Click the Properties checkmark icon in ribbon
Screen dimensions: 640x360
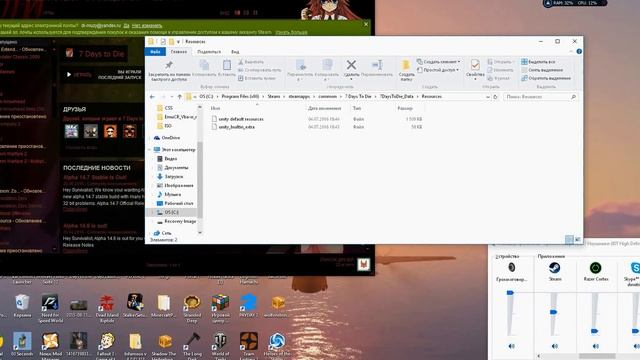point(475,65)
